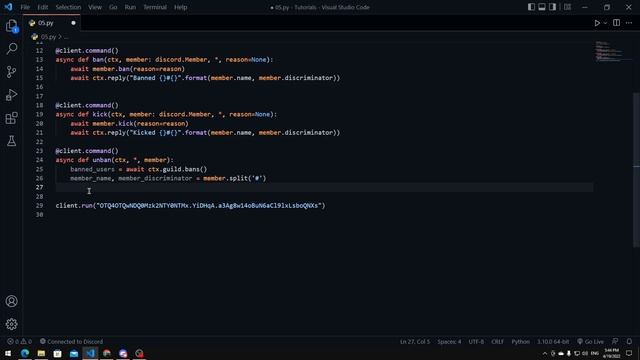The width and height of the screenshot is (640, 360).
Task: Open the Terminal menu
Action: (x=155, y=7)
